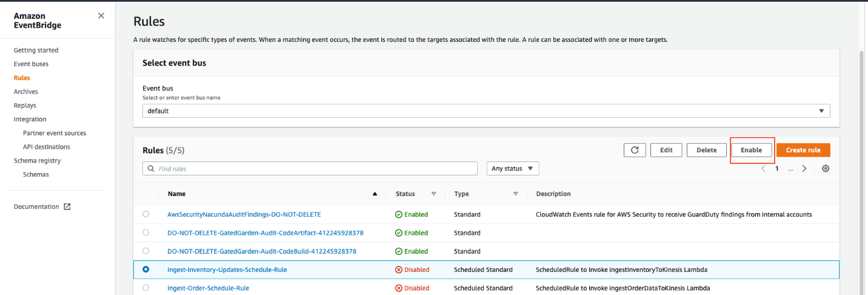Close the Amazon EventBridge navigation panel

point(101,16)
